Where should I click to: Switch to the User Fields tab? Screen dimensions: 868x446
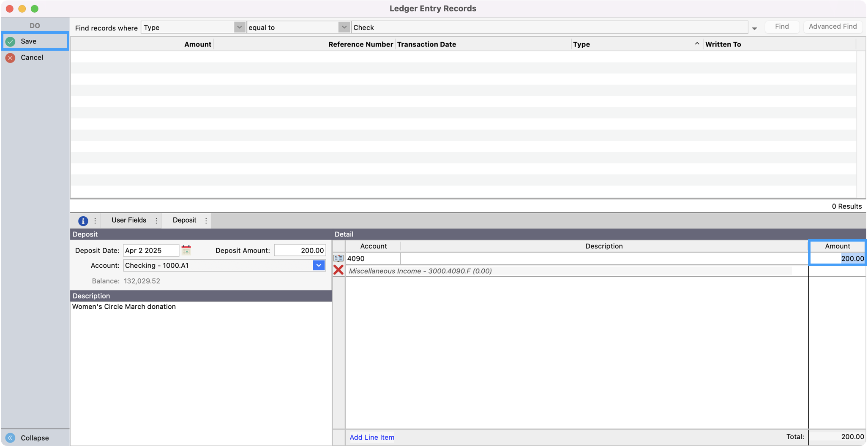[128, 220]
